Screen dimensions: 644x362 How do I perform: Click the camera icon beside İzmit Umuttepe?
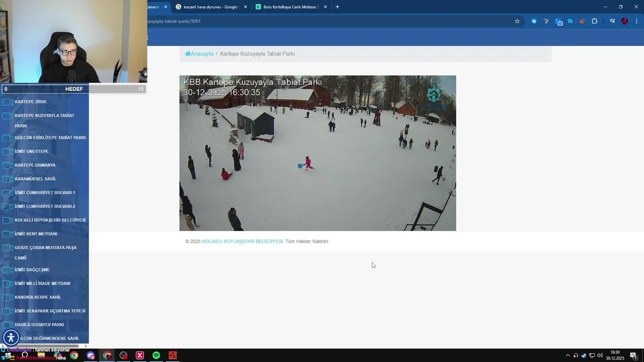coord(7,151)
